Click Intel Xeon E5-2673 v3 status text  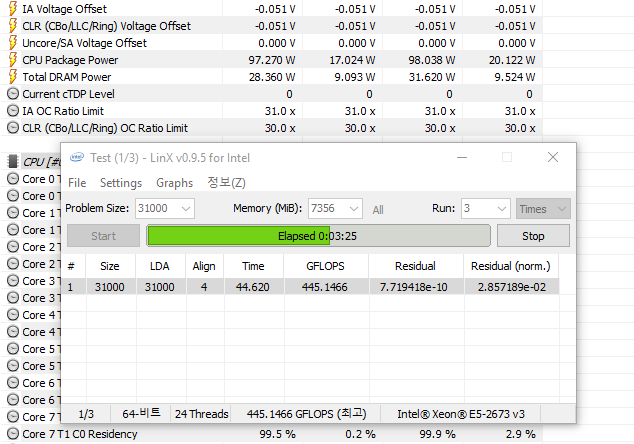tap(461, 414)
